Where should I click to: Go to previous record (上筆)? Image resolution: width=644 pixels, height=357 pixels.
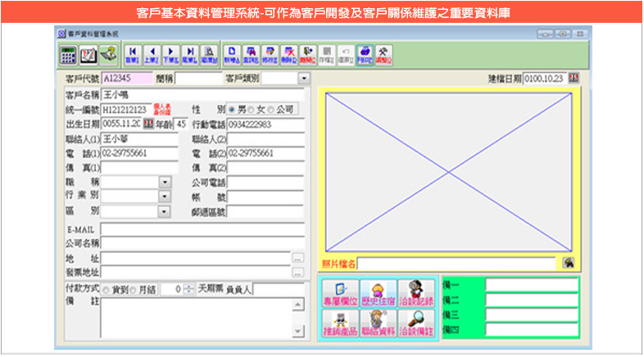click(152, 55)
